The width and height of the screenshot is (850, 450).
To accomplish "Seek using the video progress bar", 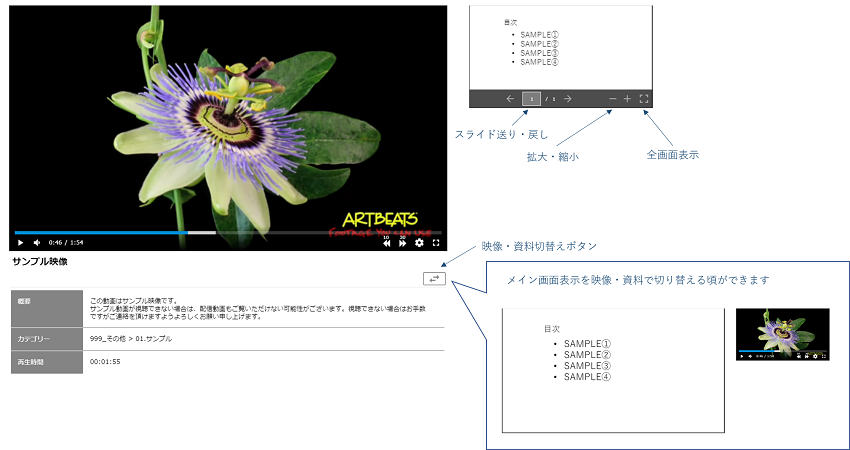I will click(x=228, y=233).
